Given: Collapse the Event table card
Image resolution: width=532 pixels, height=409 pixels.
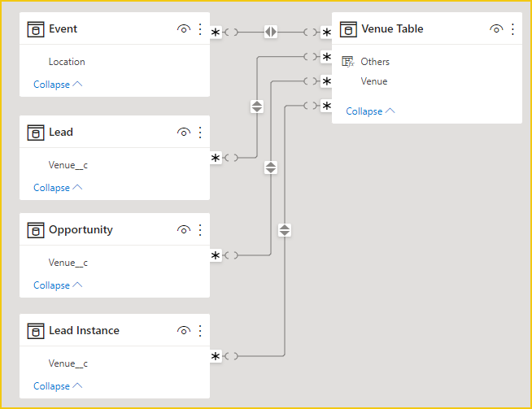Looking at the screenshot, I should pyautogui.click(x=58, y=85).
